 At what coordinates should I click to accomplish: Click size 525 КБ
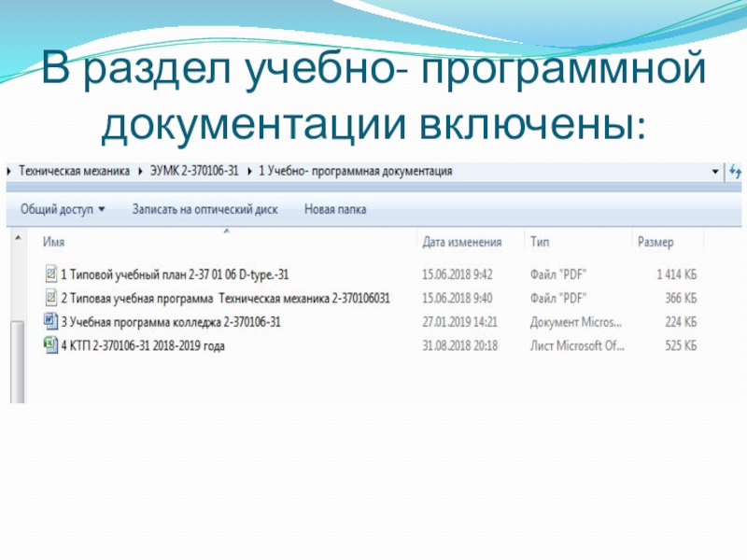[x=681, y=345]
